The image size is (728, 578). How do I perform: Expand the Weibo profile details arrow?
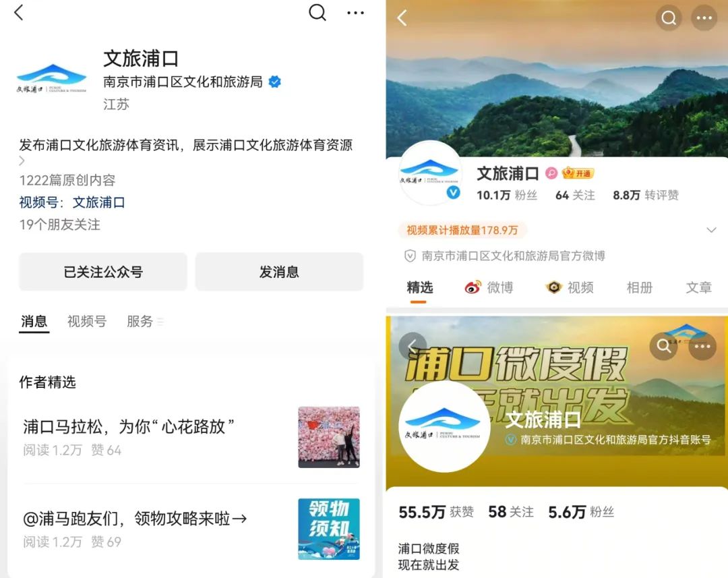[711, 231]
